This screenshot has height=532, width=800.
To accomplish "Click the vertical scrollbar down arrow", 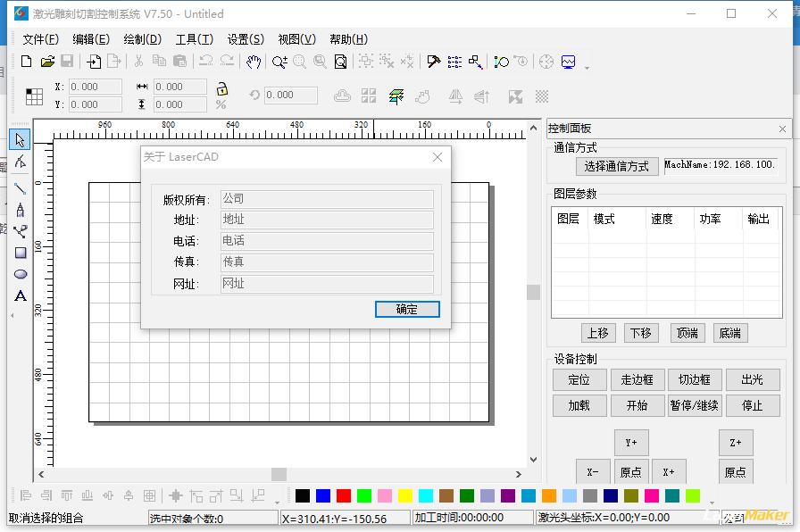I will [x=533, y=459].
